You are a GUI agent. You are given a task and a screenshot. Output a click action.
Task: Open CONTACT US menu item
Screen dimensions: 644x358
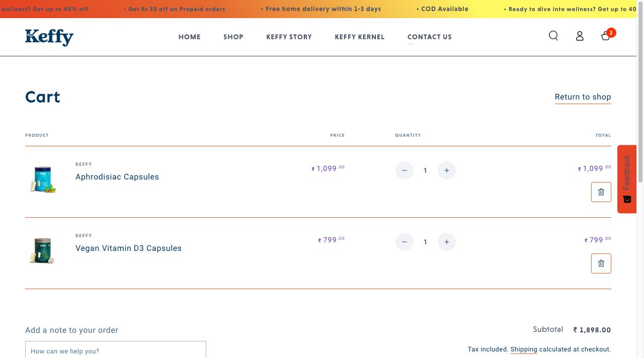tap(430, 37)
